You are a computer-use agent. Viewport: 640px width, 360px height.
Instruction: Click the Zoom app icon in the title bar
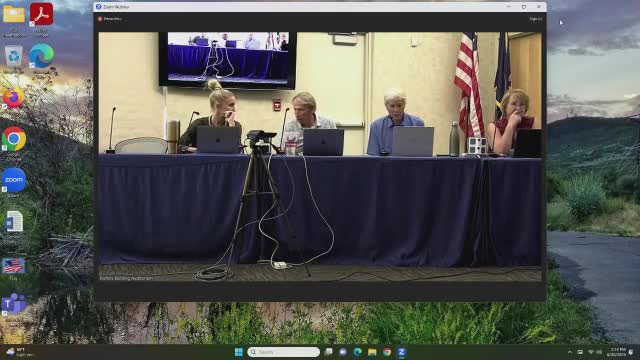[98, 7]
